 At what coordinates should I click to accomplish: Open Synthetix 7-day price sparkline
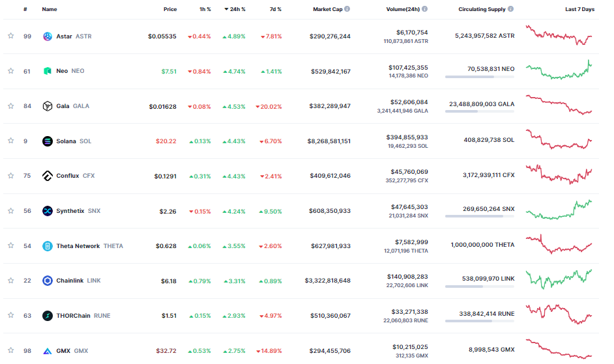559,210
